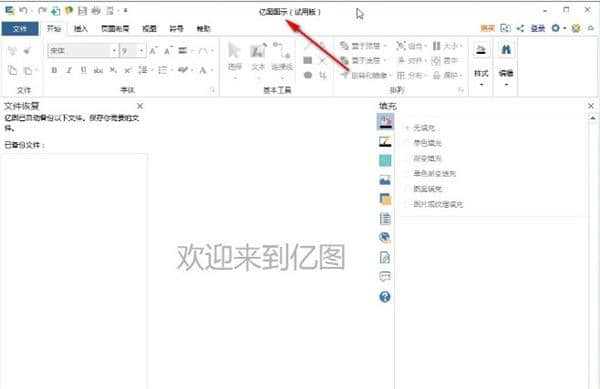Switch to the 插入 (Insert) tab
This screenshot has width=600, height=389.
click(x=81, y=29)
